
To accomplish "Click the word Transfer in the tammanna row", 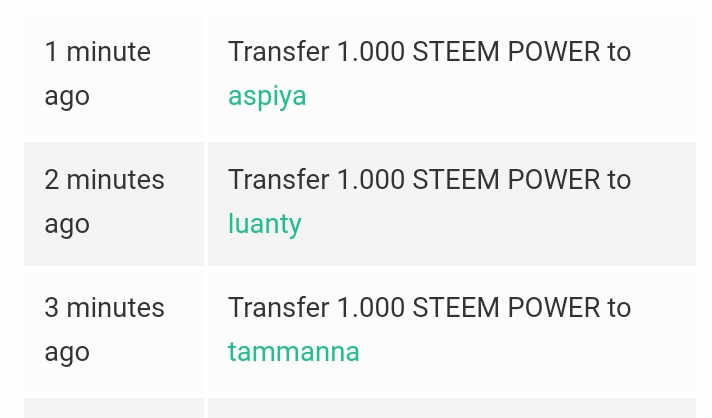I will point(278,307).
